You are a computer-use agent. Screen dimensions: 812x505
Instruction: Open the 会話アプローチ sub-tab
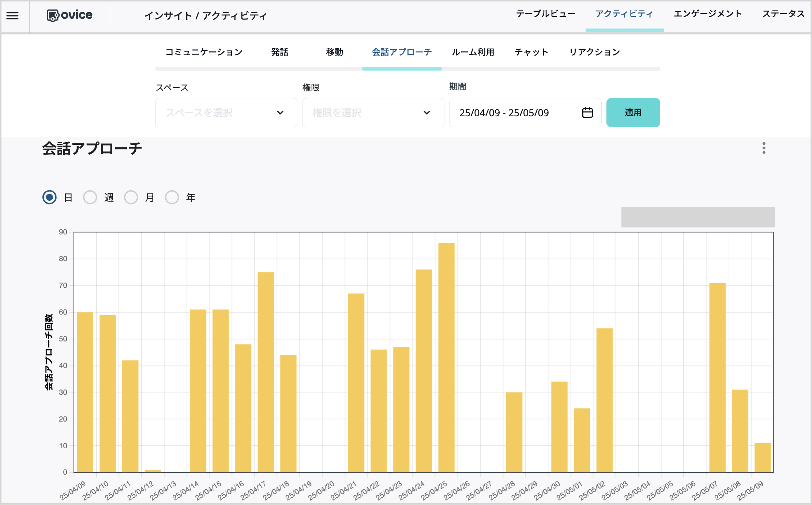(402, 52)
